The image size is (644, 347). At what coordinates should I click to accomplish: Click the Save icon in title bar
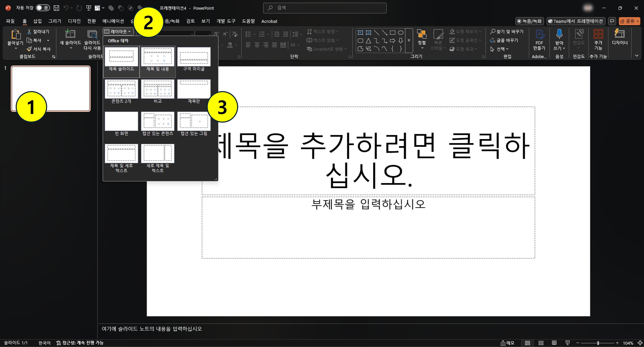point(56,8)
